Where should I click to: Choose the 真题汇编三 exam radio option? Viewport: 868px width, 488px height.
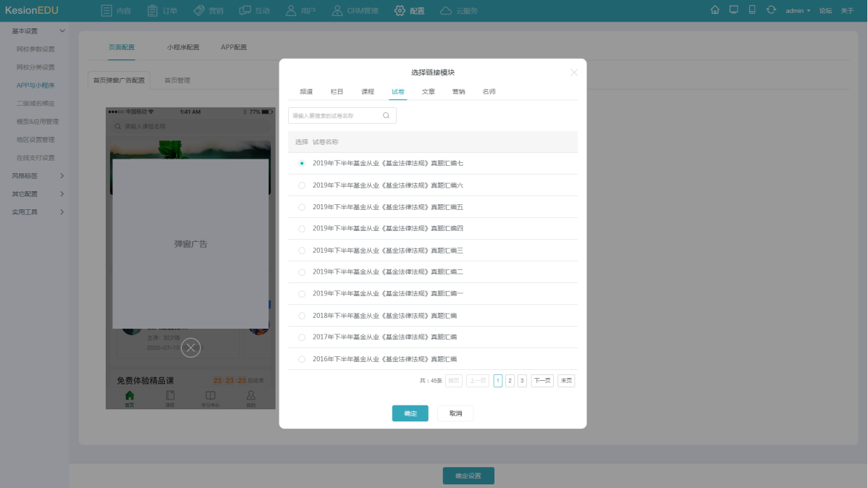302,251
